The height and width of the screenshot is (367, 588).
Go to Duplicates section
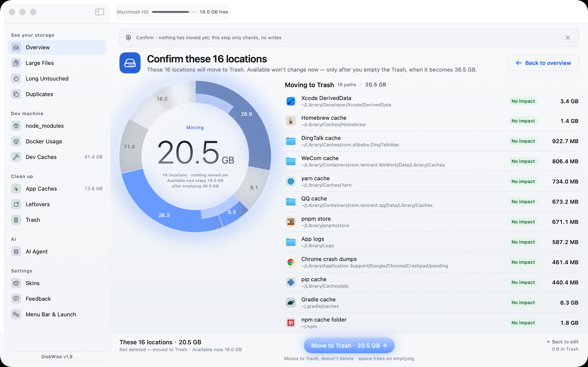[57, 94]
